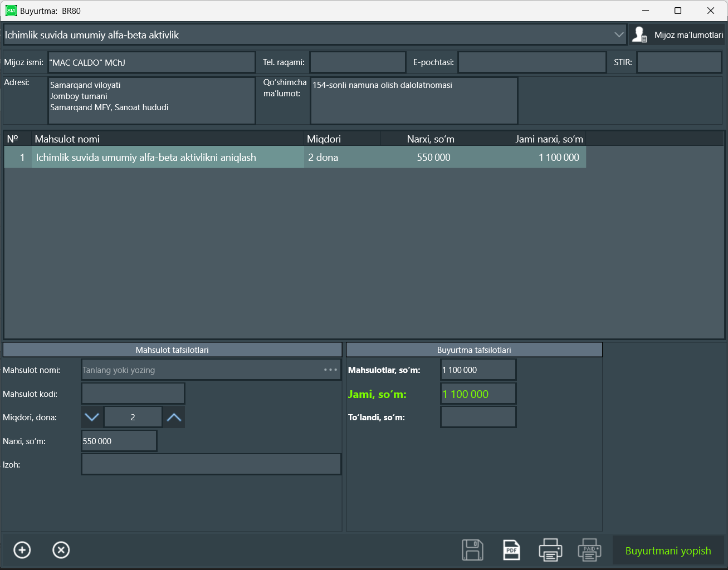Image resolution: width=728 pixels, height=570 pixels.
Task: Increase quantity with up chevron
Action: 174,417
